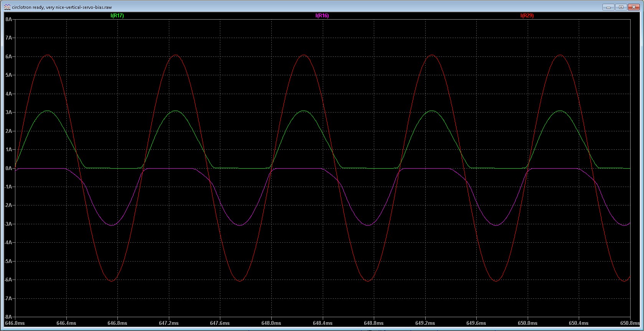Click the 646.4ms time axis label
This screenshot has height=331, width=644.
pyautogui.click(x=66, y=323)
